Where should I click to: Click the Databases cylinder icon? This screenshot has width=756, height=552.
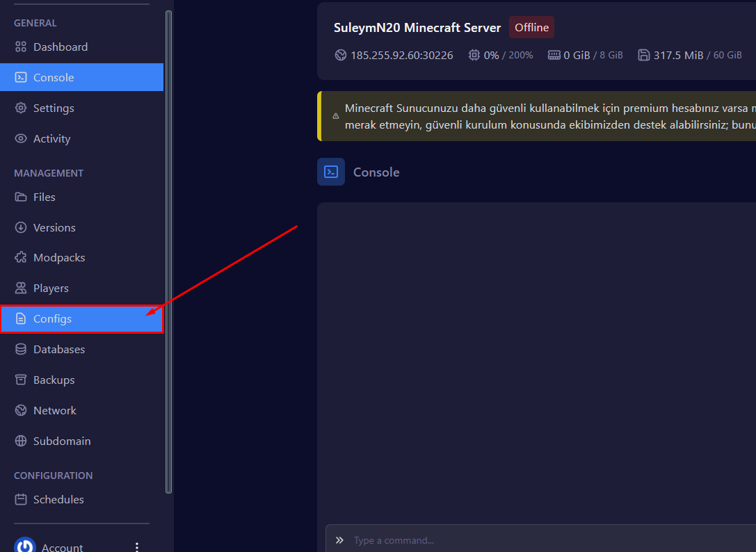click(x=21, y=349)
